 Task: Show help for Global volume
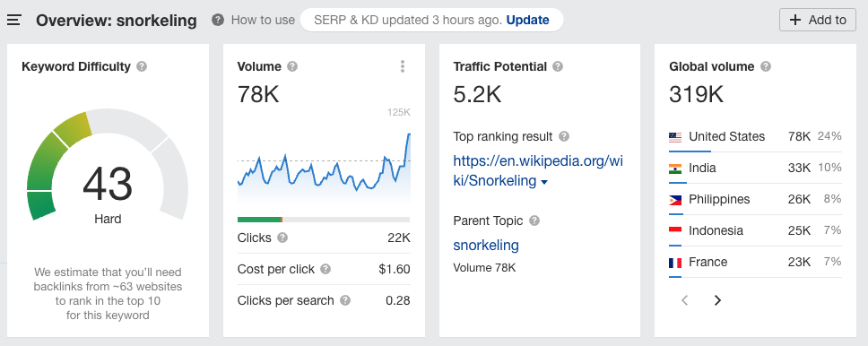[765, 66]
